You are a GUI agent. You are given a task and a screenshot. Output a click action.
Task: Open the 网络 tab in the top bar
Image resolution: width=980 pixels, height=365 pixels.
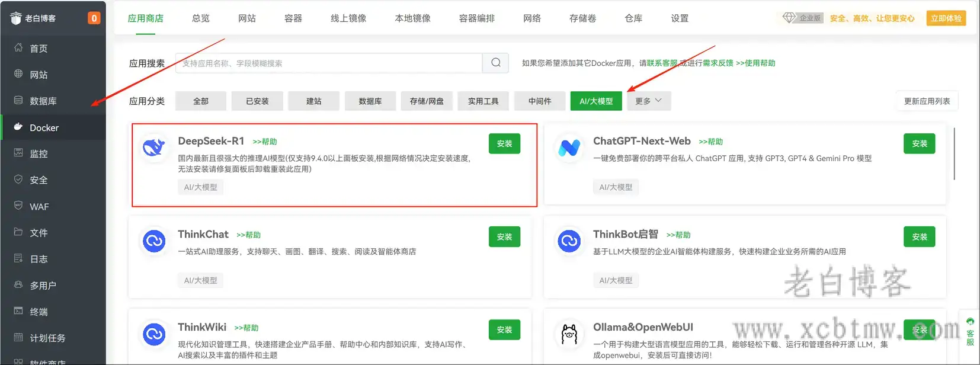pyautogui.click(x=532, y=18)
